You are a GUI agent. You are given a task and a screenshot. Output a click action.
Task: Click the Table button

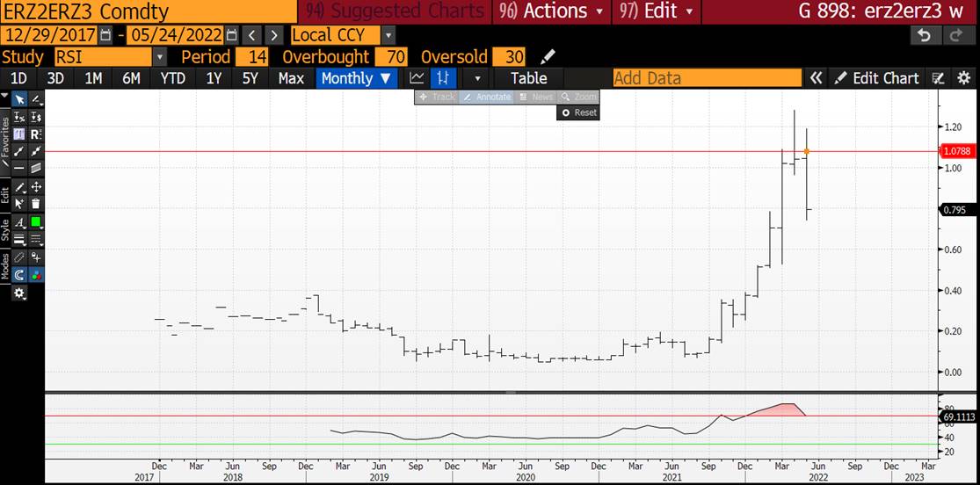[528, 78]
